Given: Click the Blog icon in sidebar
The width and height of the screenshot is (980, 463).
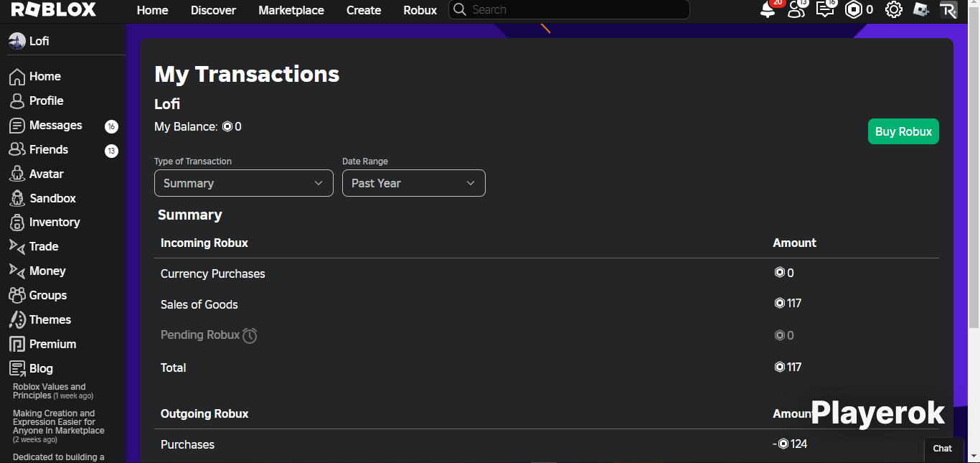Looking at the screenshot, I should point(17,368).
